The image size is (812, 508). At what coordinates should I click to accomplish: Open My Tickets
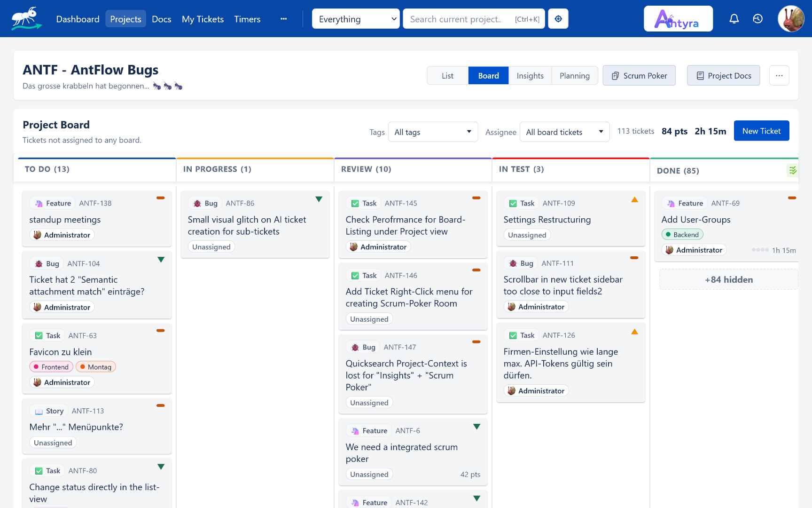[203, 19]
